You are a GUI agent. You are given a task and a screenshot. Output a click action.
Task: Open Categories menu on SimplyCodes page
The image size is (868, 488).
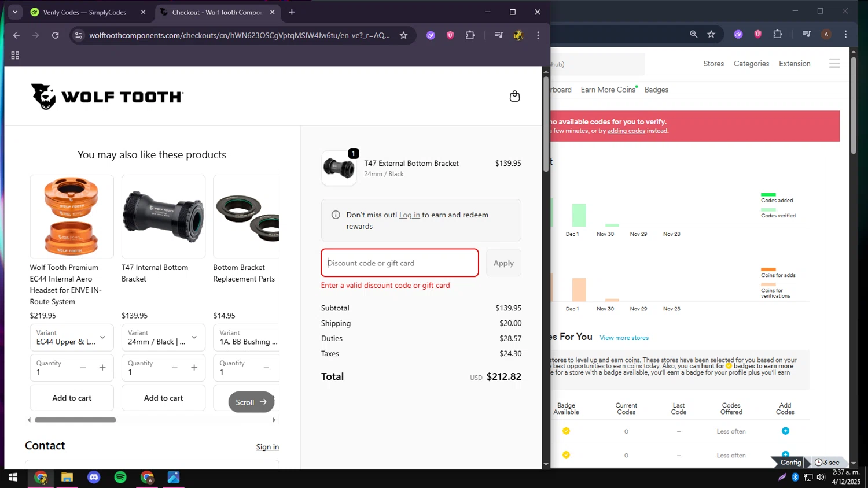[751, 64]
